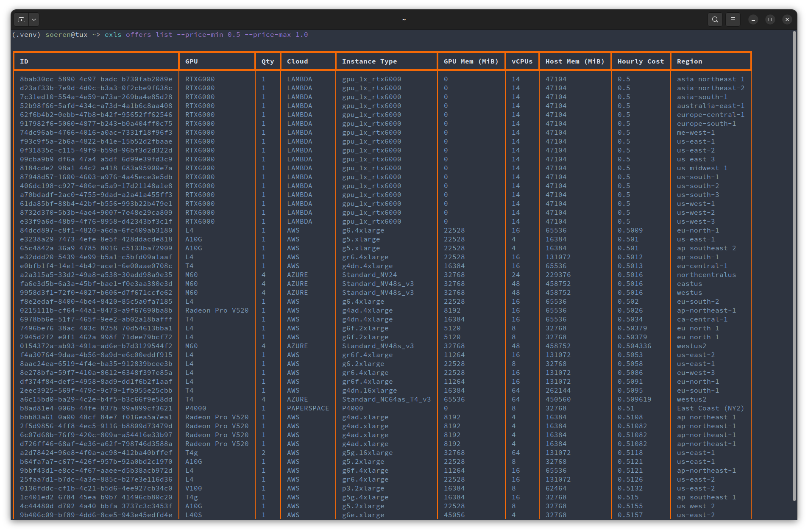This screenshot has height=532, width=808.
Task: Maximize the terminal window
Action: pyautogui.click(x=770, y=19)
